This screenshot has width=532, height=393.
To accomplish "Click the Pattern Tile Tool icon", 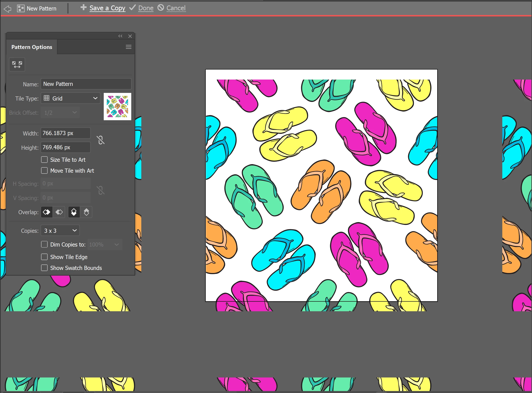I will coord(17,64).
